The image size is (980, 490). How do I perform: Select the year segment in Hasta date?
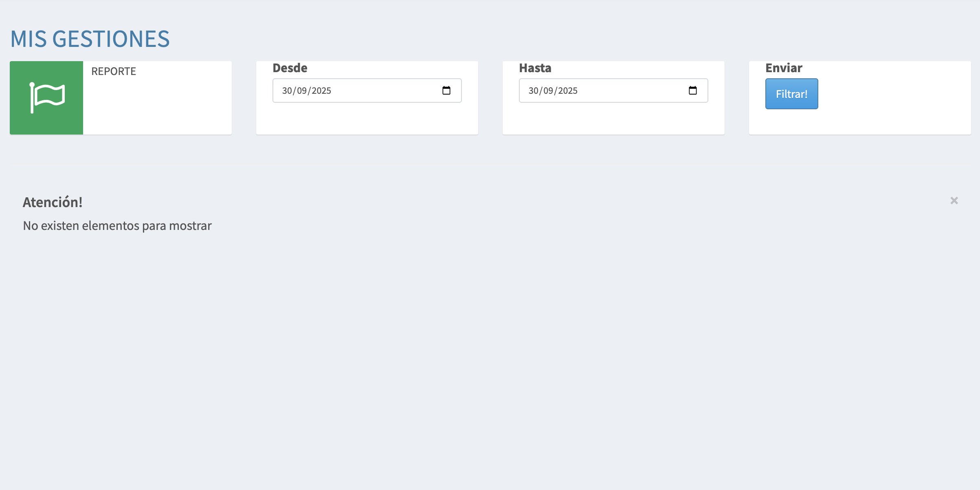click(568, 90)
